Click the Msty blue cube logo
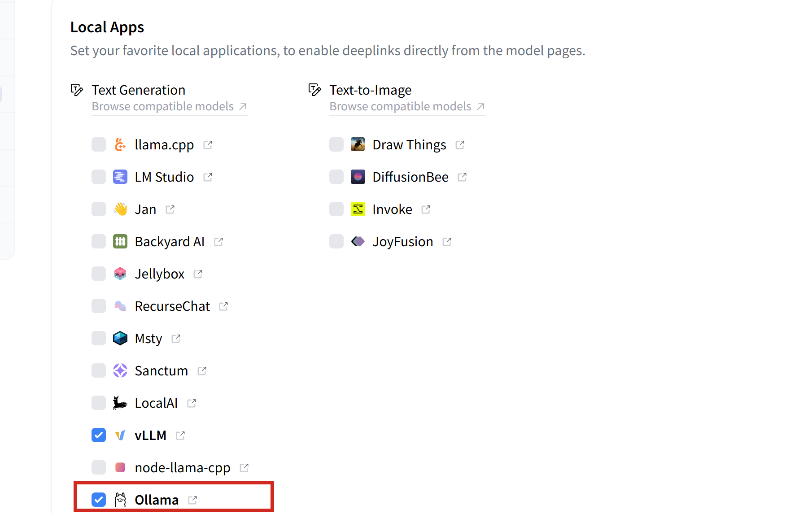Screen dimensions: 812x514 120,339
